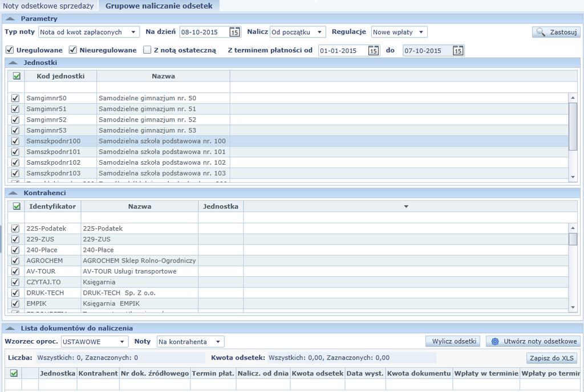
Task: Click Jednostki list scroll up arrow
Action: (x=573, y=98)
